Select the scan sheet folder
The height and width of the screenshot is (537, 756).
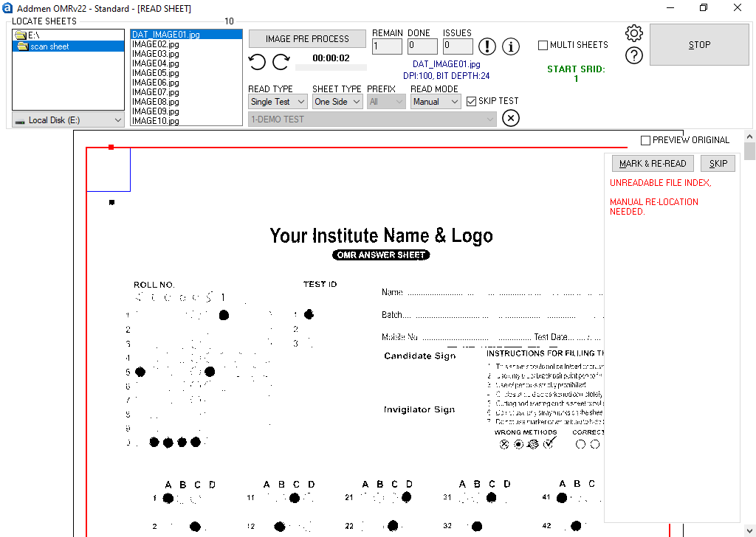point(68,46)
